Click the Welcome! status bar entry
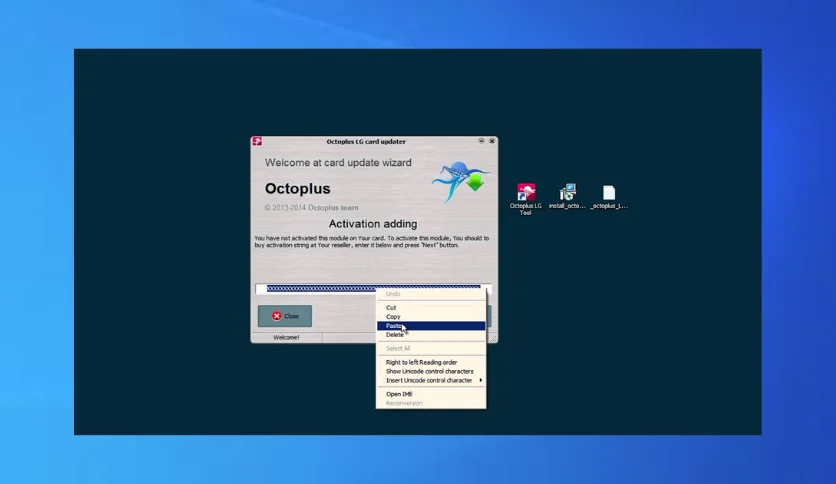The width and height of the screenshot is (836, 484). click(x=286, y=337)
